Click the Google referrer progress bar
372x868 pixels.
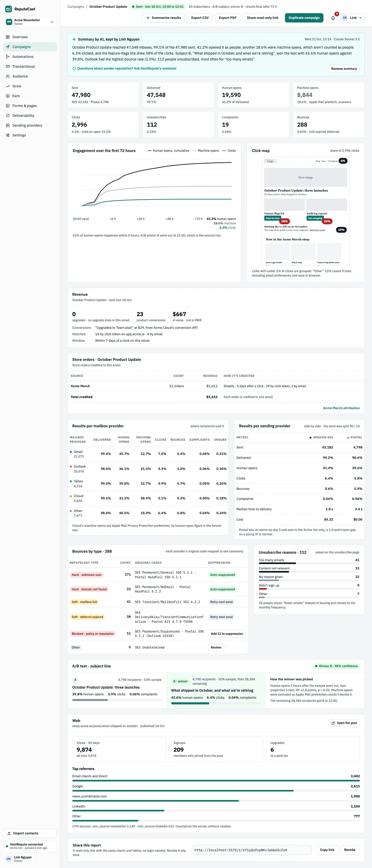click(x=216, y=790)
